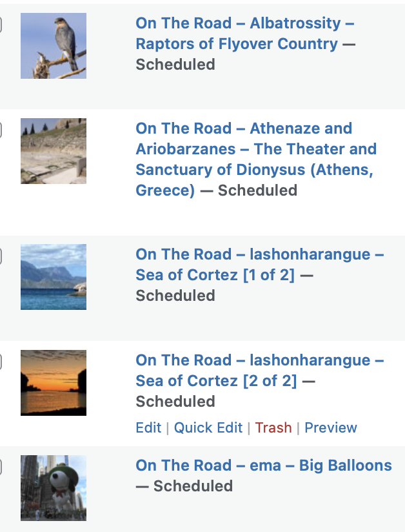Open the ema Big Balloons post
405x532 pixels.
(263, 466)
